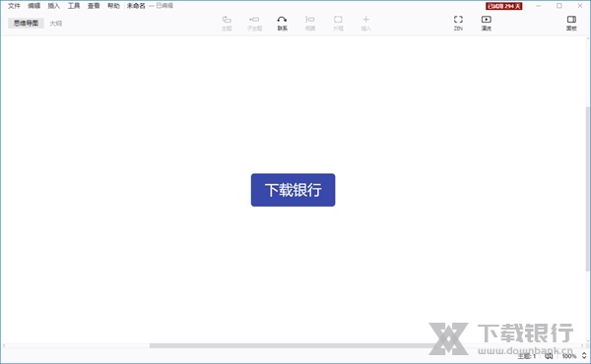The width and height of the screenshot is (591, 364).
Task: Open the 编辑 (Edit) menu
Action: (33, 6)
